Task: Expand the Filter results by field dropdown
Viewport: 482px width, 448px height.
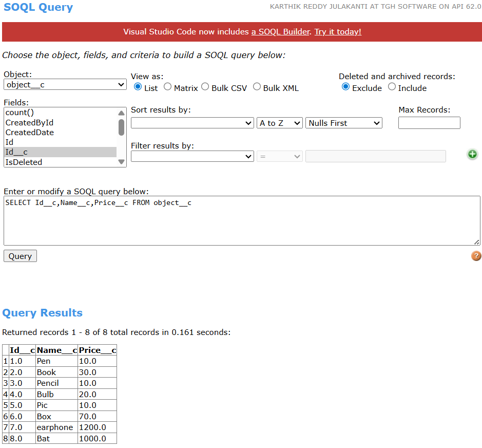Action: coord(192,156)
